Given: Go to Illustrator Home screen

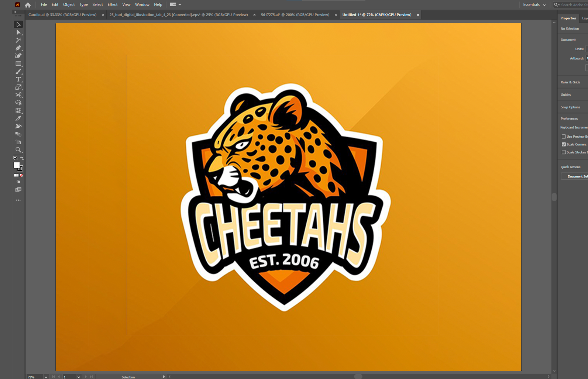Looking at the screenshot, I should point(28,5).
